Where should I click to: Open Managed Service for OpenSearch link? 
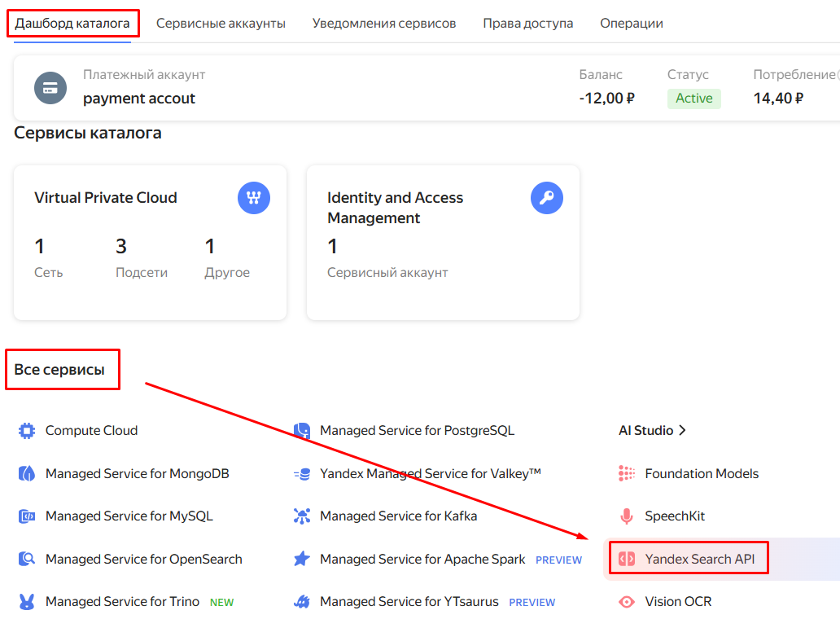[x=143, y=559]
